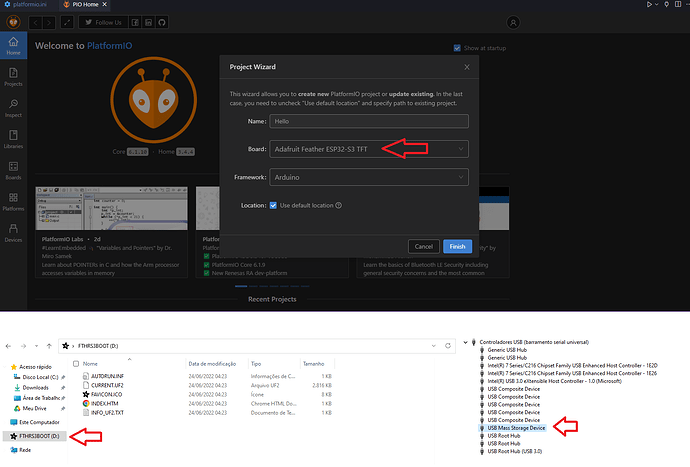Open the Framework dropdown

[369, 177]
